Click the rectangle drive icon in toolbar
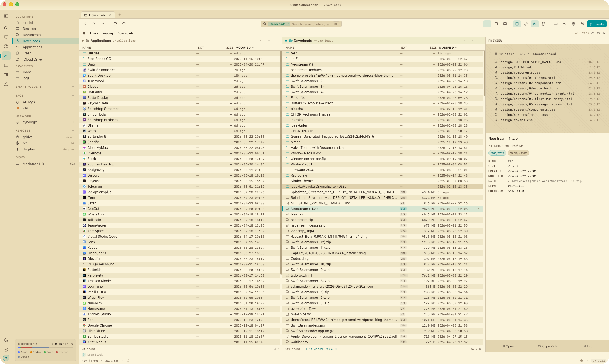This screenshot has height=364, width=609. tap(556, 24)
